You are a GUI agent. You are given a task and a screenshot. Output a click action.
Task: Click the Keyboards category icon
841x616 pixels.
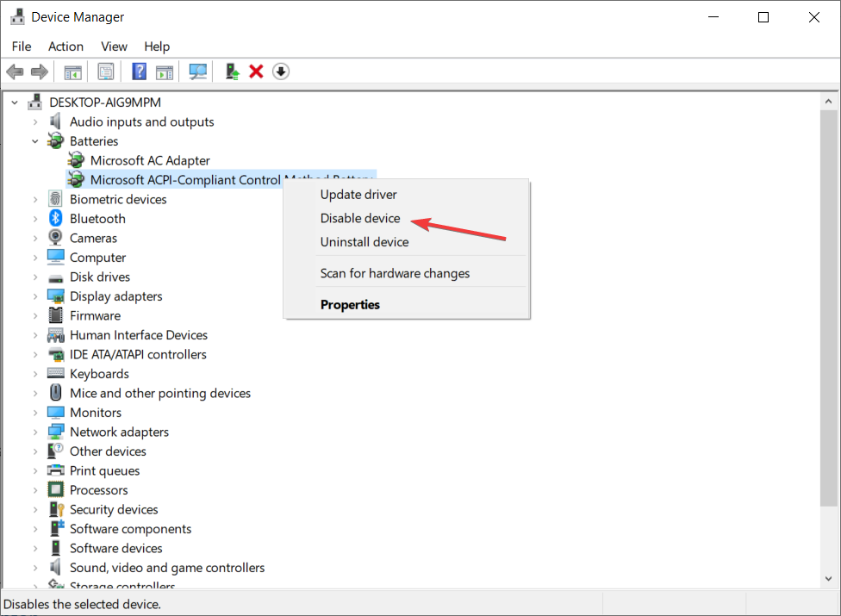tap(56, 373)
